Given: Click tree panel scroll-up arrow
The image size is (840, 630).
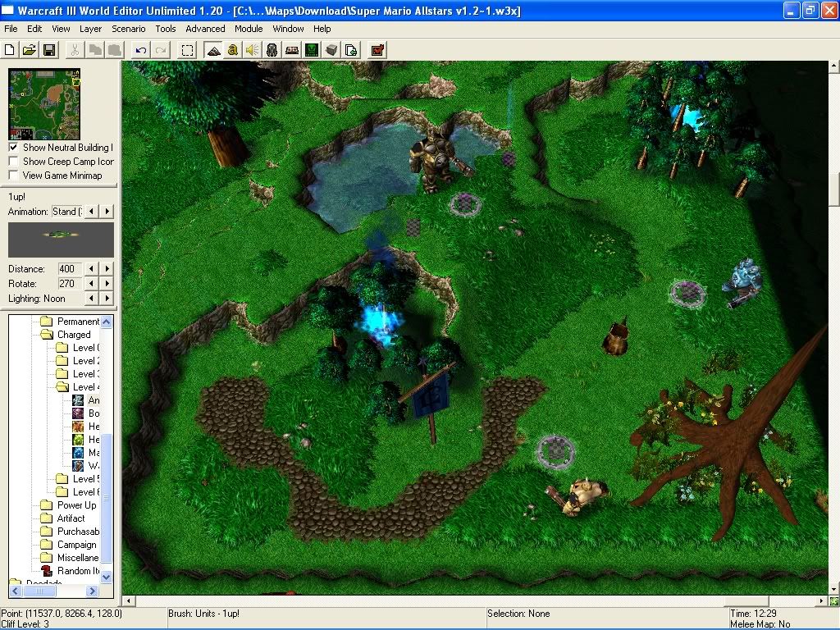Looking at the screenshot, I should pyautogui.click(x=106, y=322).
